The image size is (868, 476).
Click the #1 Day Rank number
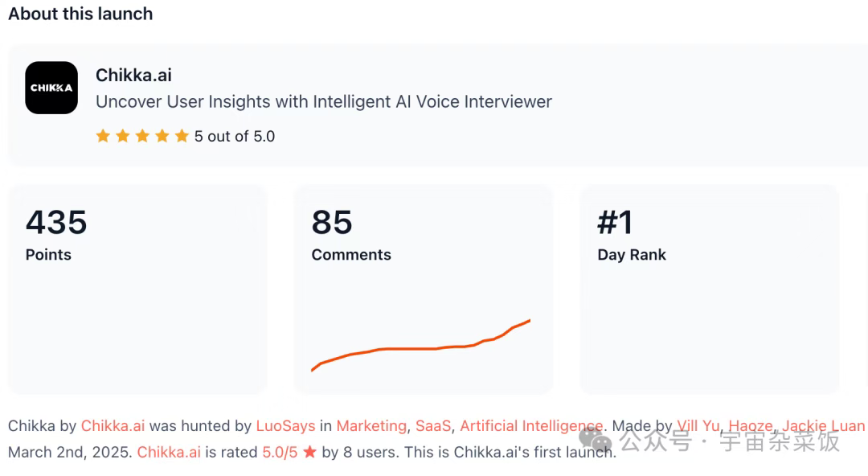click(x=615, y=223)
